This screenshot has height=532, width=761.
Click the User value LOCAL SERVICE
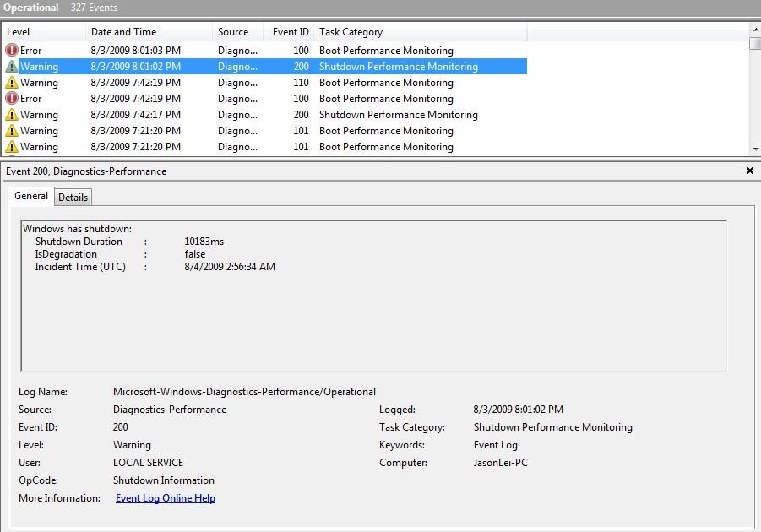click(x=148, y=463)
